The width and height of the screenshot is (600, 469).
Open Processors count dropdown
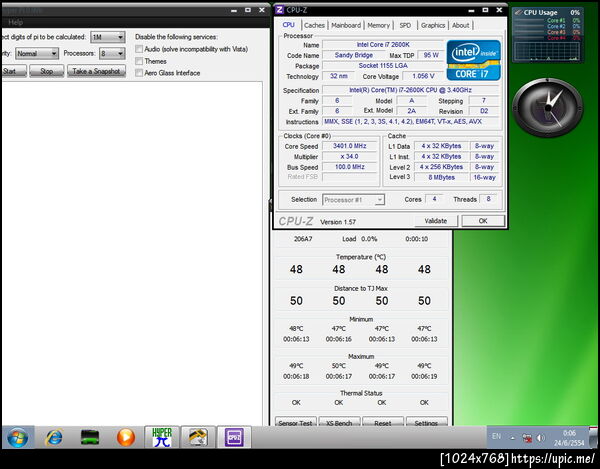(112, 54)
